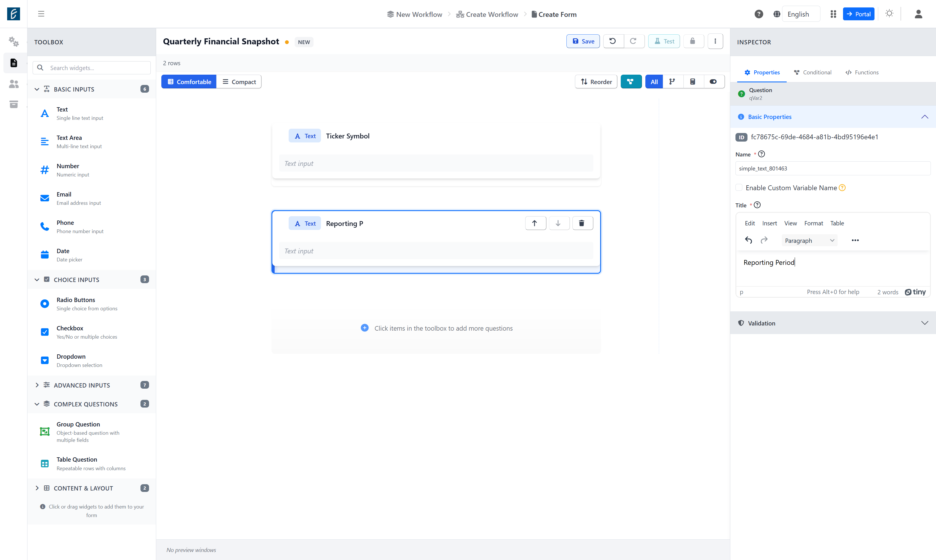
Task: Open the three-dot more options menu
Action: [x=715, y=41]
